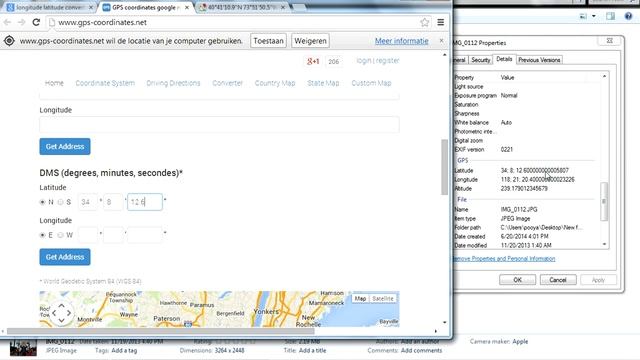This screenshot has width=640, height=360.
Task: Open the State Map menu item
Action: [323, 83]
